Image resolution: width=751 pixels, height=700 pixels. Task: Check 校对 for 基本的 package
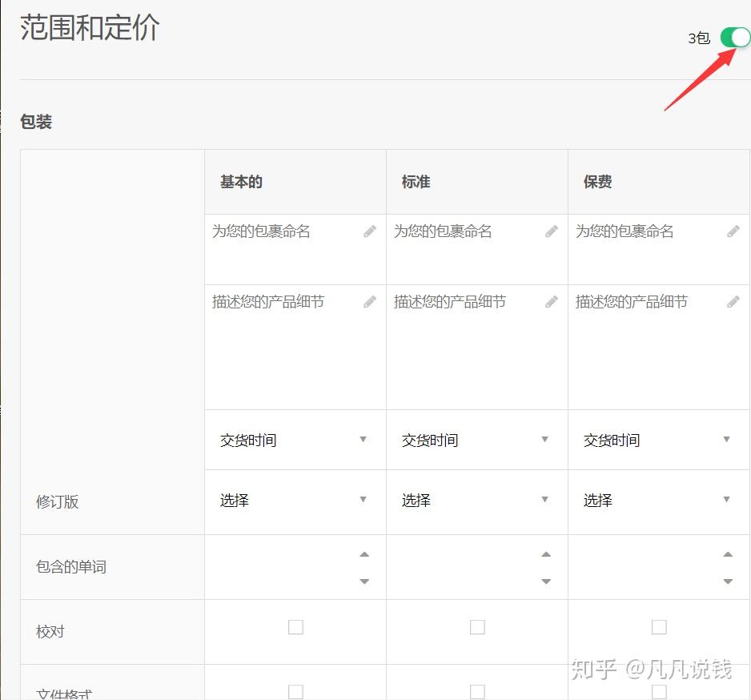[295, 626]
